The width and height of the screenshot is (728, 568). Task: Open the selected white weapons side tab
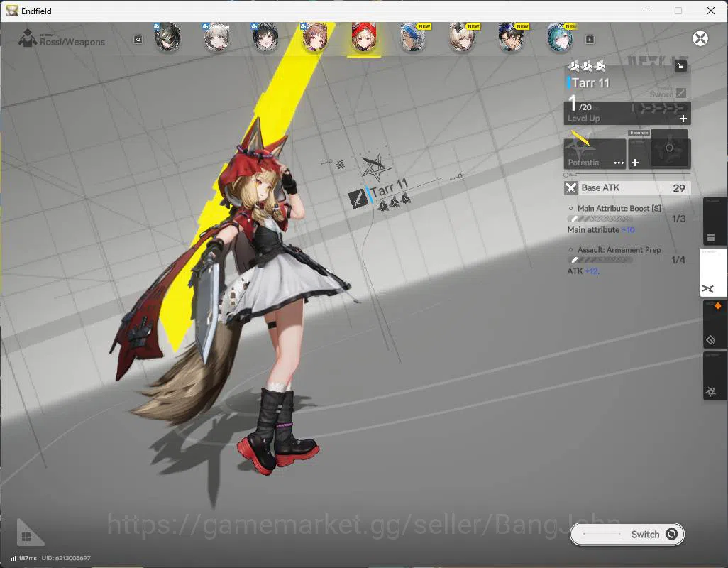pos(713,273)
